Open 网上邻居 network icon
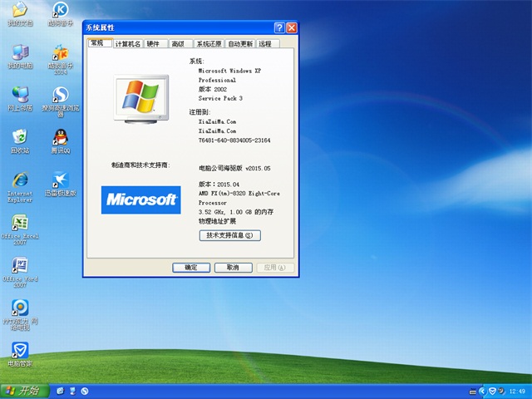532x399 pixels. (x=19, y=95)
